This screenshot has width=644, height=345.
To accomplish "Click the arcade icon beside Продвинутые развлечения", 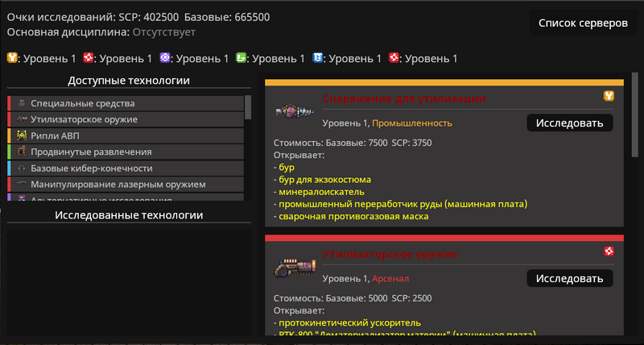I will click(22, 152).
